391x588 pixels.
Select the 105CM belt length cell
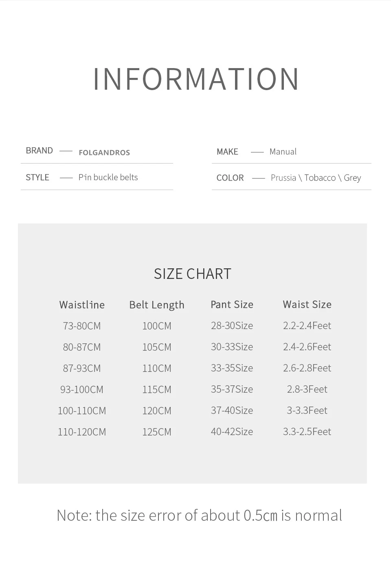[157, 347]
